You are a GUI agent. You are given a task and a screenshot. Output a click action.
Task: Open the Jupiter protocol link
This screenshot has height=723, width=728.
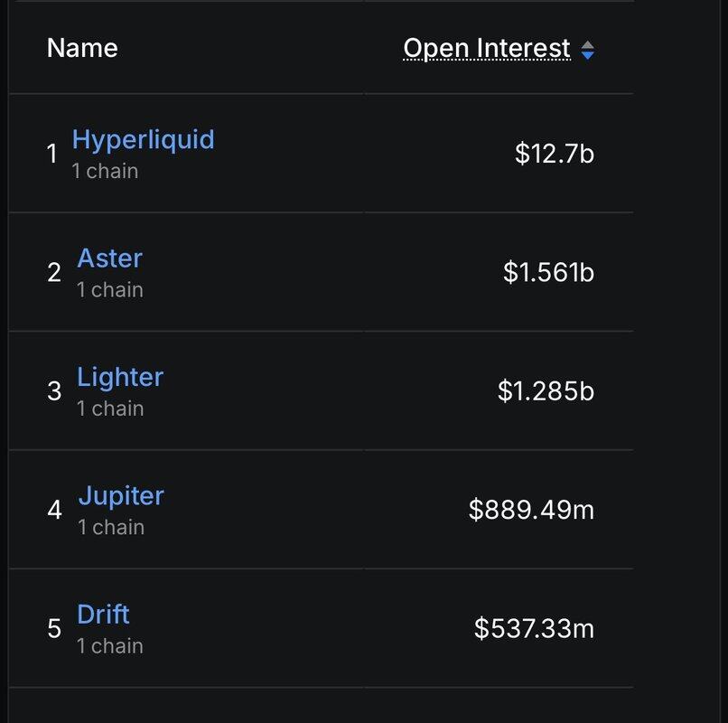pos(121,496)
